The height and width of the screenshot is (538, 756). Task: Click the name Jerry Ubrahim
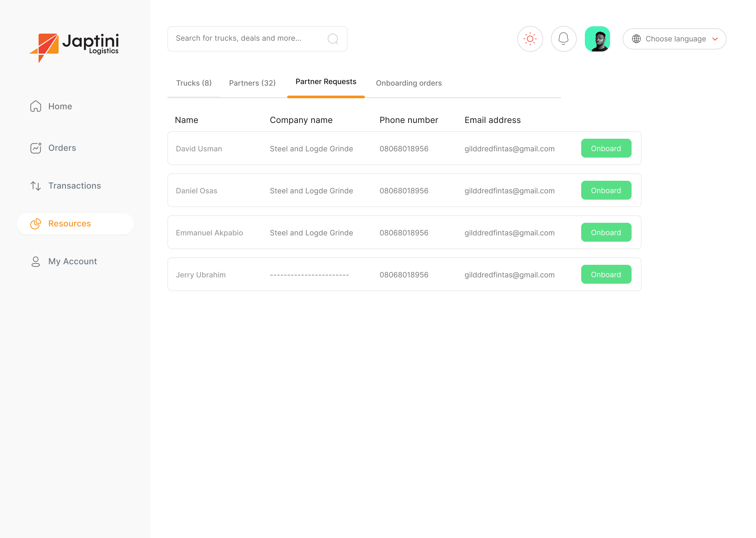coord(201,275)
